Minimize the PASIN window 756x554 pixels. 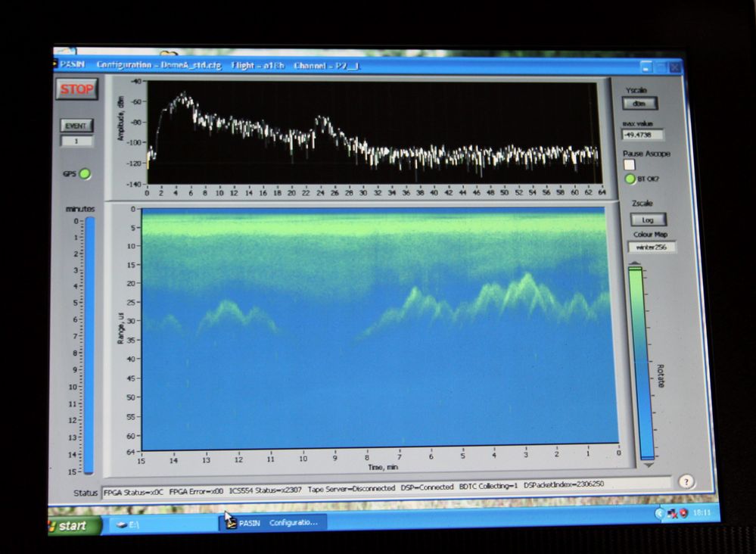646,67
